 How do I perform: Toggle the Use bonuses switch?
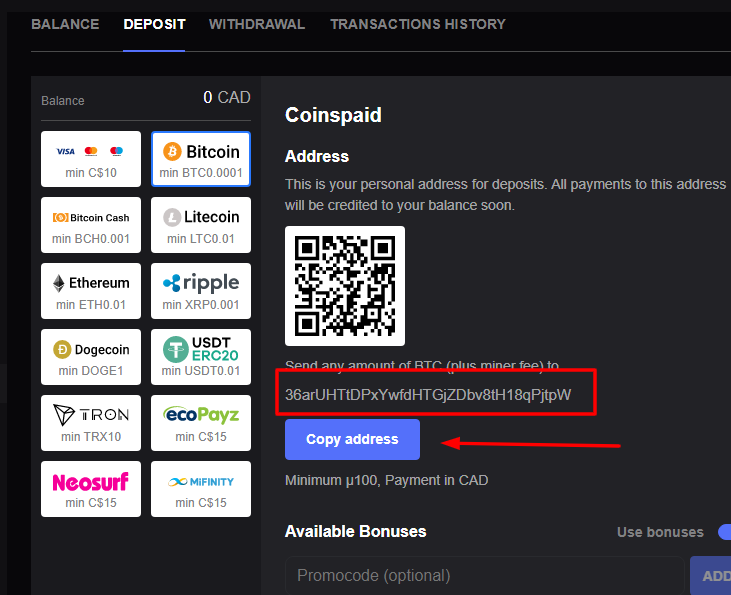tap(722, 532)
